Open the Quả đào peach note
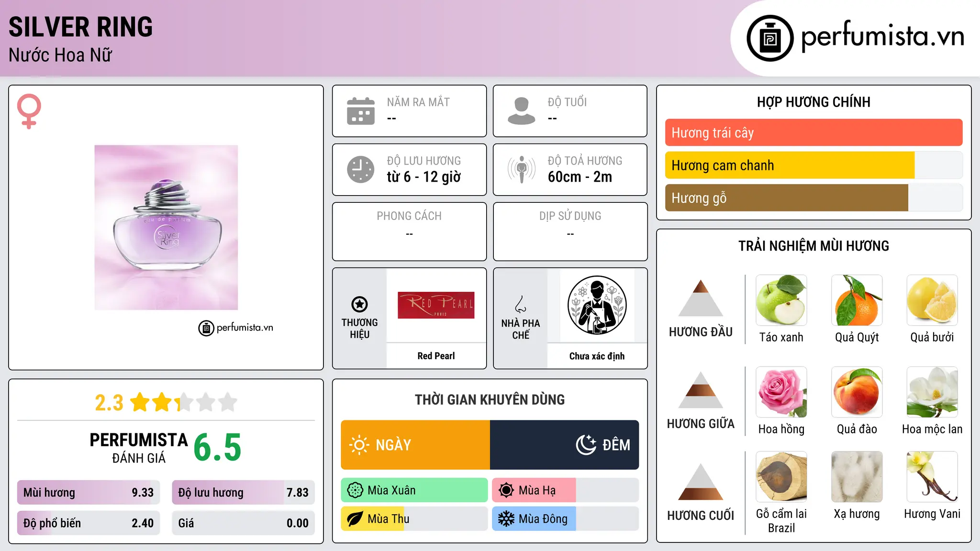Image resolution: width=980 pixels, height=551 pixels. coord(857,401)
